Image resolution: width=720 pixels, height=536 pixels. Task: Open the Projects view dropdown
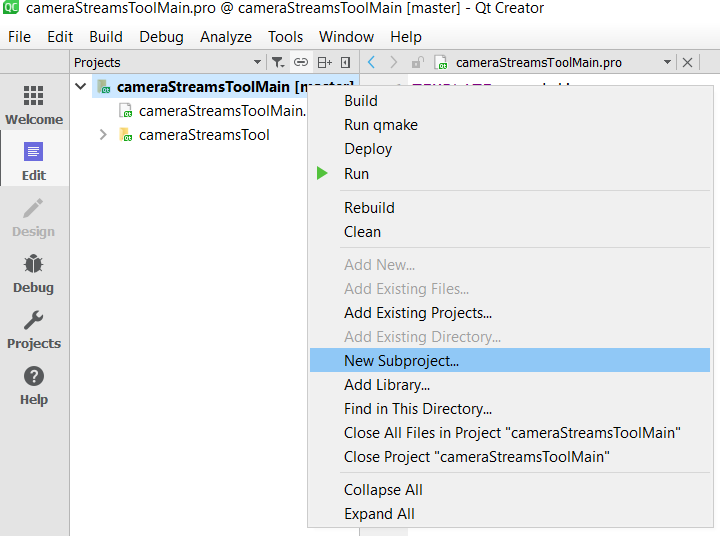[x=257, y=62]
